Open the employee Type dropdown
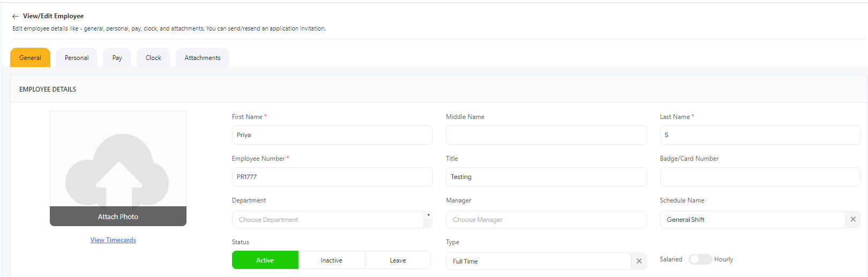868x277 pixels. coord(537,261)
